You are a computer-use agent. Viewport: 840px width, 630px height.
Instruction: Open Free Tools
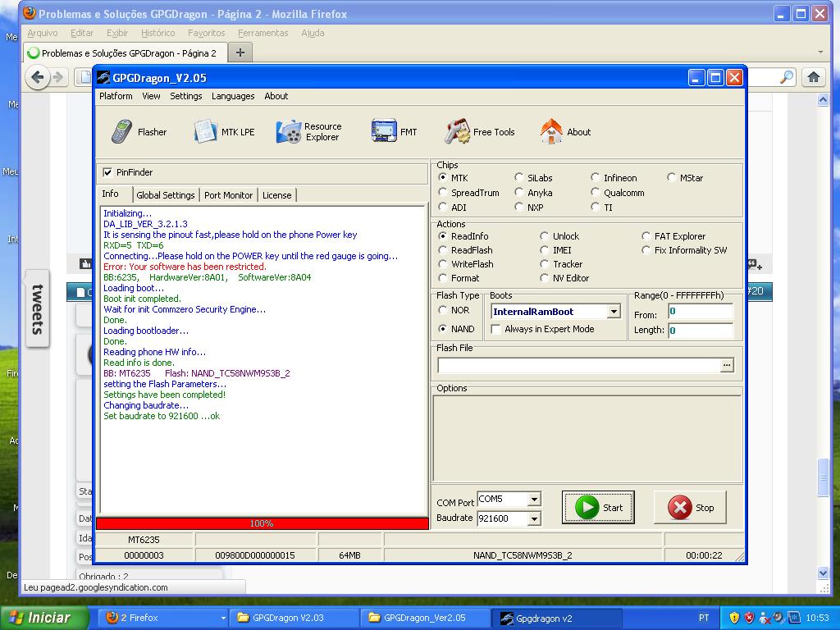[479, 132]
